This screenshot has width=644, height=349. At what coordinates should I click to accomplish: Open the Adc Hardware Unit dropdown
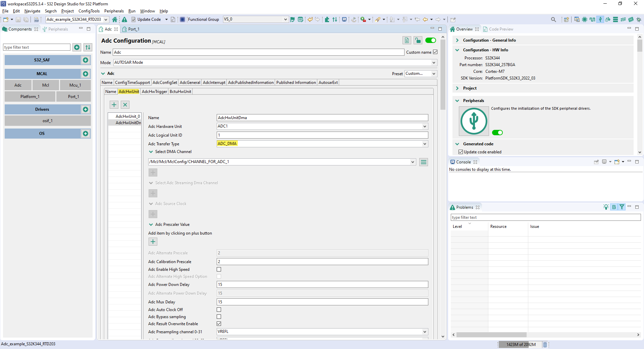click(x=425, y=127)
